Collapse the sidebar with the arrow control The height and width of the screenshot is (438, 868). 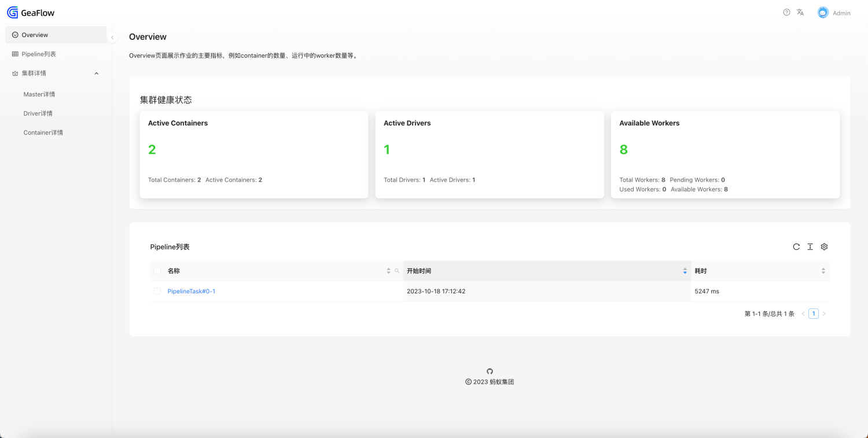pyautogui.click(x=112, y=37)
